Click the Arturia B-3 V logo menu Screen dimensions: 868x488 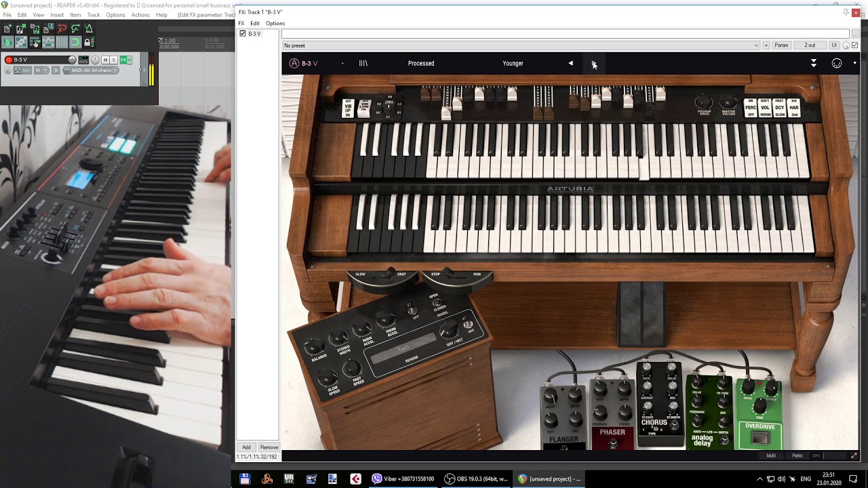(303, 63)
